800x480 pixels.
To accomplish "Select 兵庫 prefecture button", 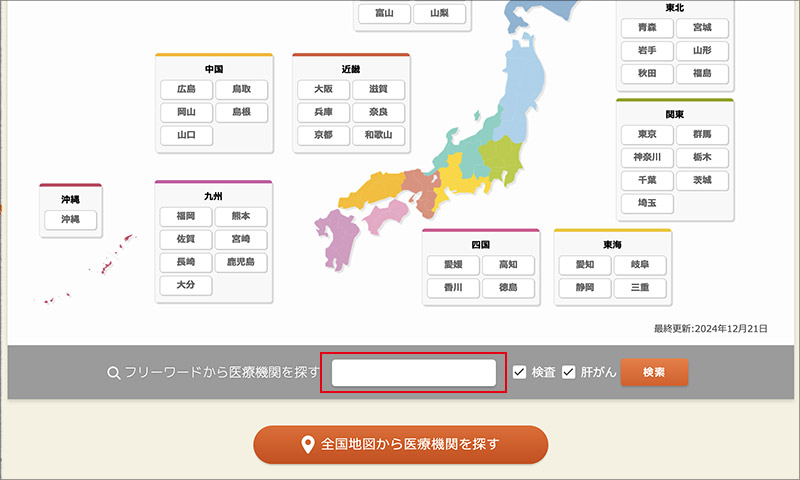I will [x=323, y=112].
